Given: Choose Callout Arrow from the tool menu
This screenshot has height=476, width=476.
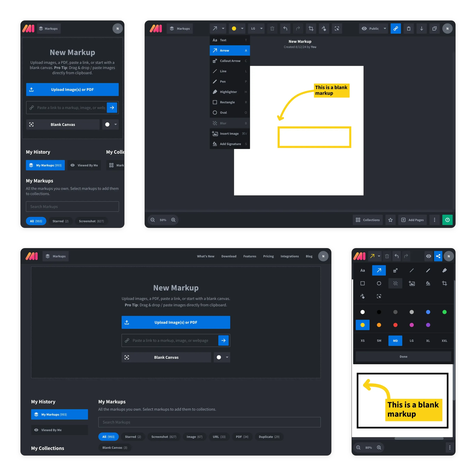Looking at the screenshot, I should point(230,61).
